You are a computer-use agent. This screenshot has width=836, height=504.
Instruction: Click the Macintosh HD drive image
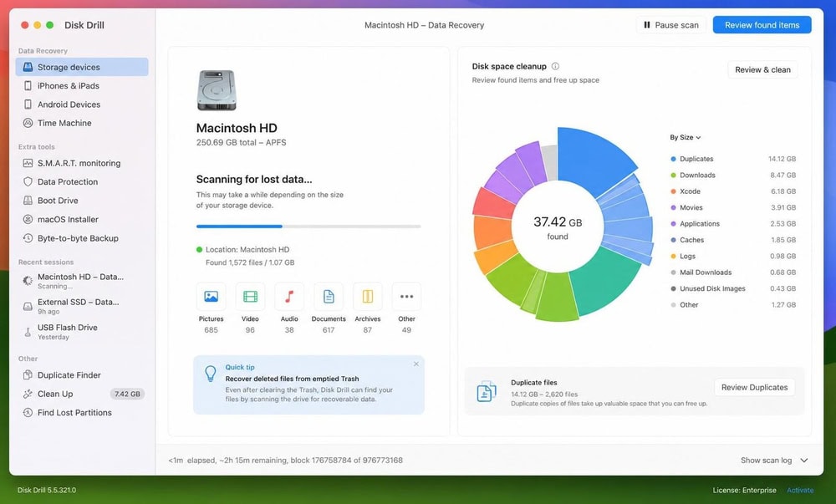pyautogui.click(x=217, y=90)
